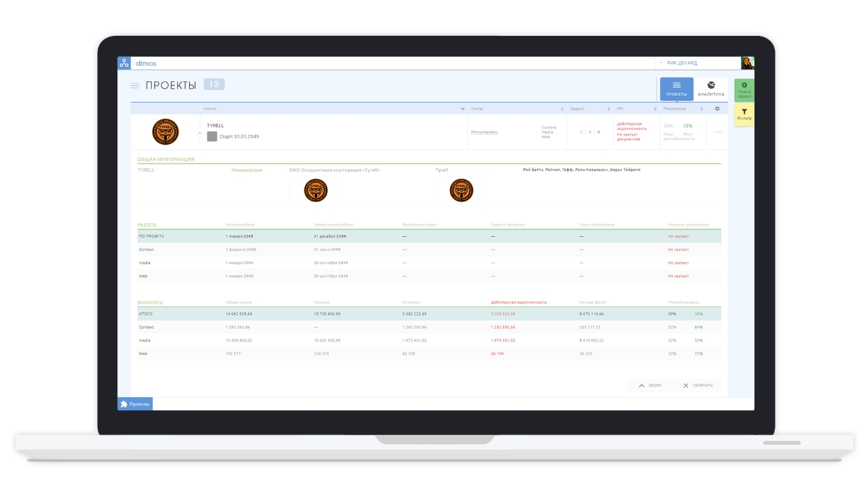Click the table settings gear icon
The width and height of the screenshot is (868, 497).
[x=717, y=109]
